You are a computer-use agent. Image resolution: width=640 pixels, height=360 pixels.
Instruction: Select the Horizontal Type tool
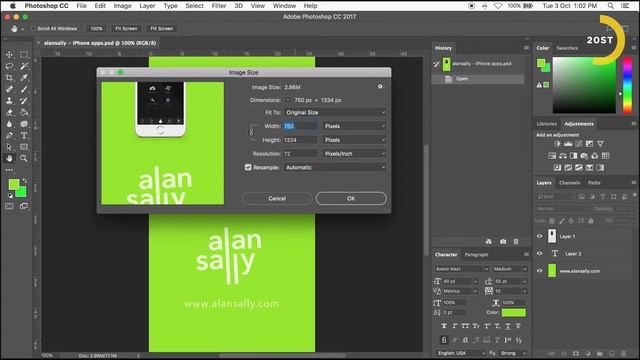coord(24,136)
